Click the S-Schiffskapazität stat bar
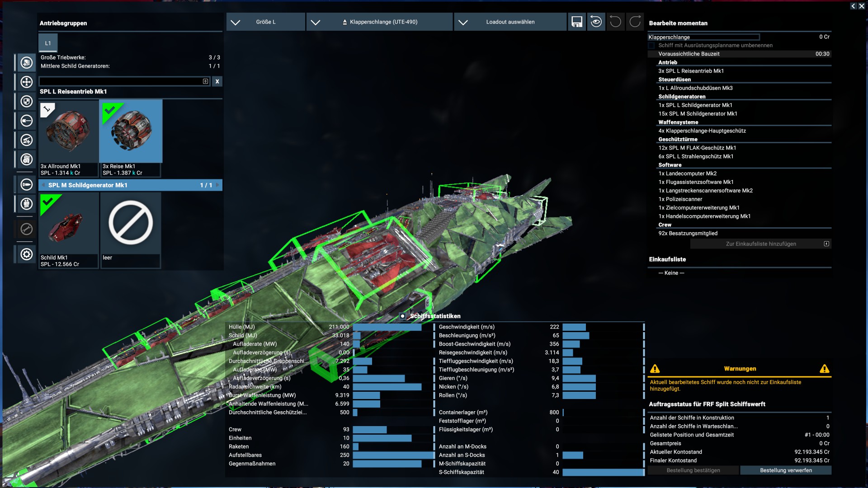Image resolution: width=868 pixels, height=488 pixels. coord(603,472)
